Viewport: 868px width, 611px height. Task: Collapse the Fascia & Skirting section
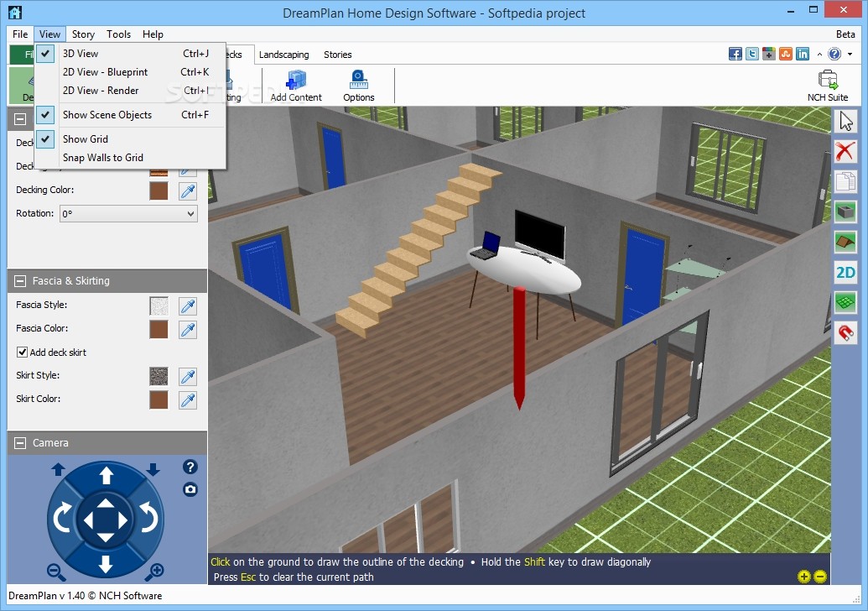tap(20, 281)
